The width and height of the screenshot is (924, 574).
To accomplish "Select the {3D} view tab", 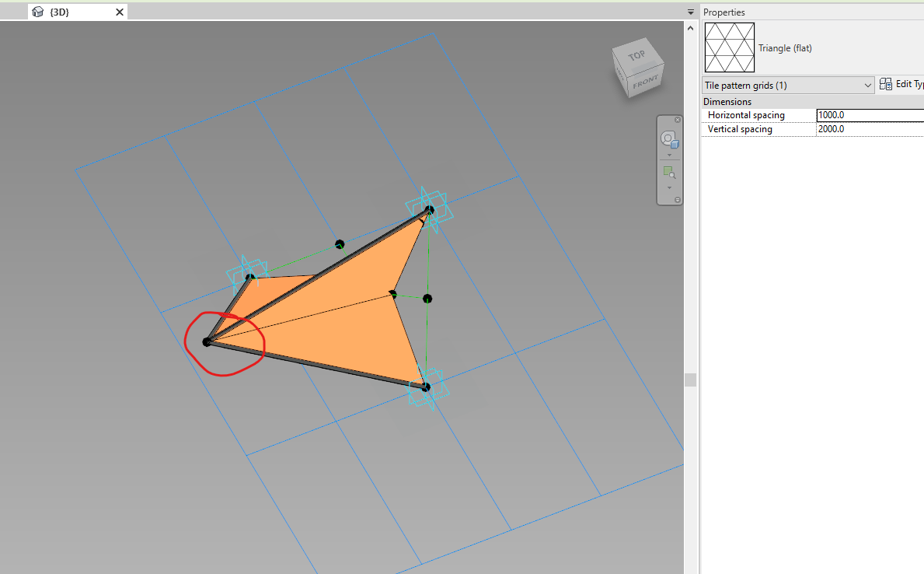I will (x=58, y=12).
